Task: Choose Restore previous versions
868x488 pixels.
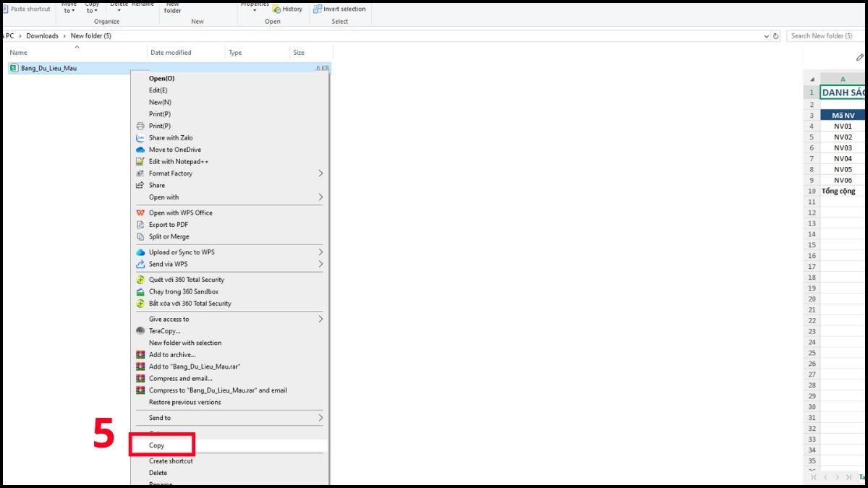Action: point(185,402)
